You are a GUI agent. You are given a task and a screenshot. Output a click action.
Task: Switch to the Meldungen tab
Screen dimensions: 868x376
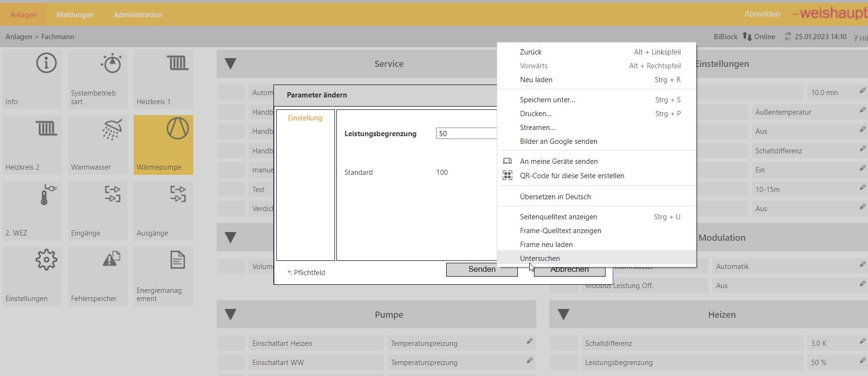pos(75,15)
